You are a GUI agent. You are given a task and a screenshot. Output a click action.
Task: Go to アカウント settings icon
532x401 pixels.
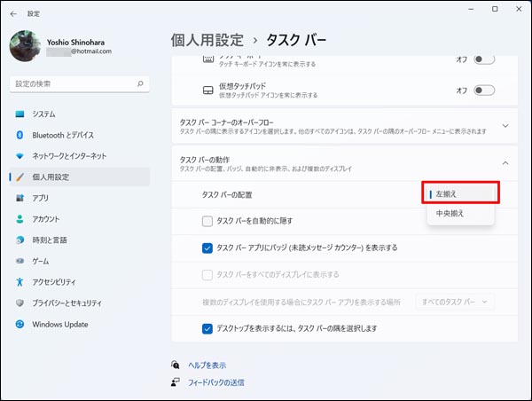click(20, 219)
